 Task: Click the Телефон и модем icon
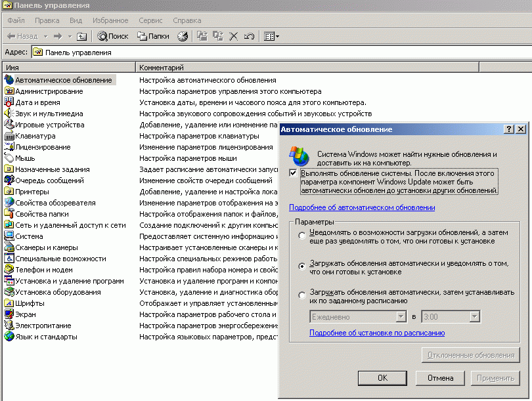(9, 270)
